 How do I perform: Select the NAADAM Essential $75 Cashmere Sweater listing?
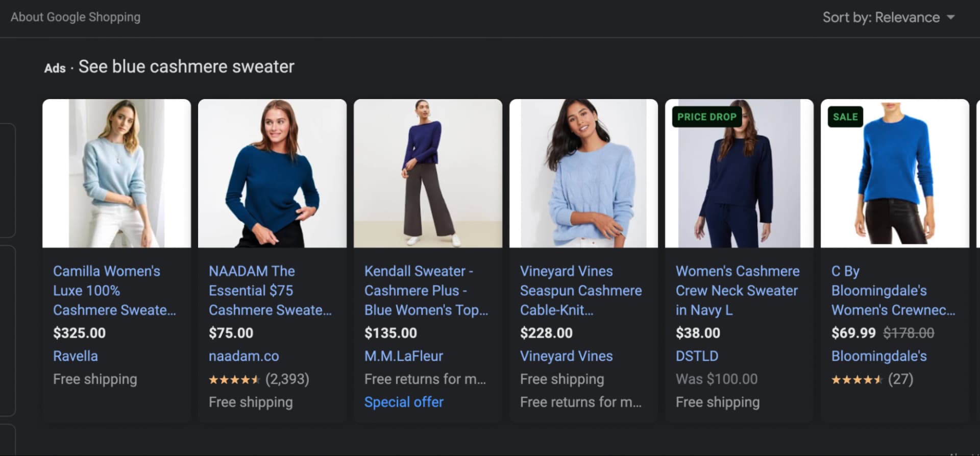click(271, 291)
